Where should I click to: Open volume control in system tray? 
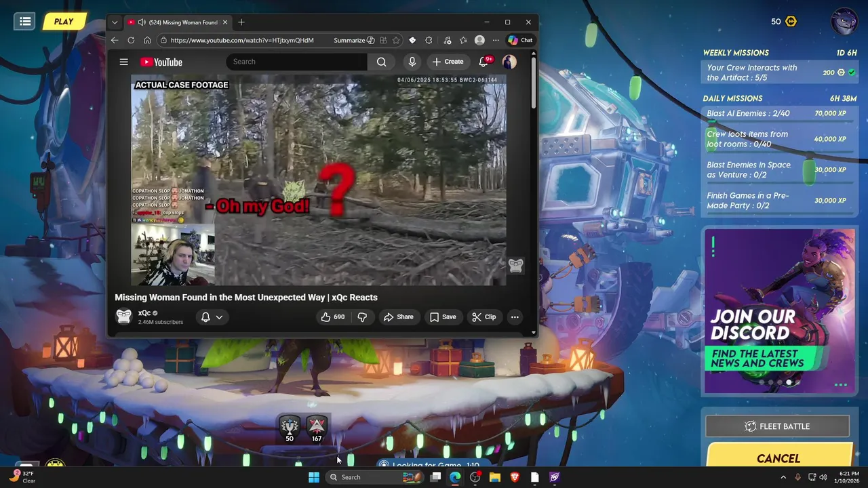point(823,477)
